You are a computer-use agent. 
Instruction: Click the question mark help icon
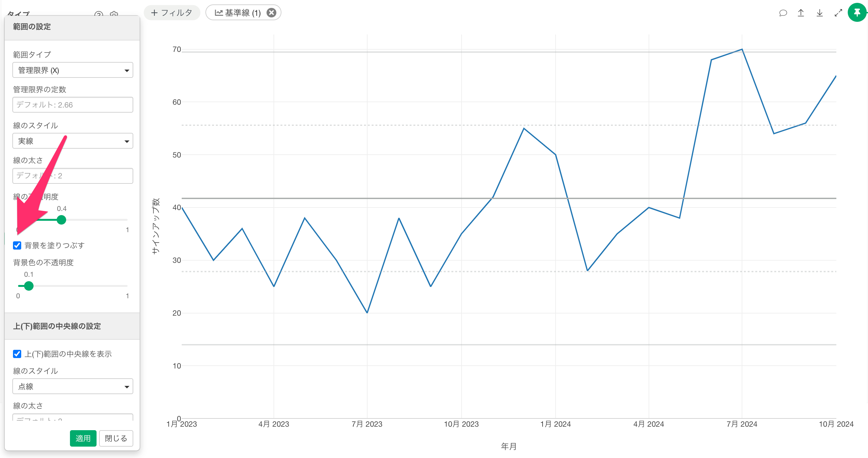tap(99, 14)
